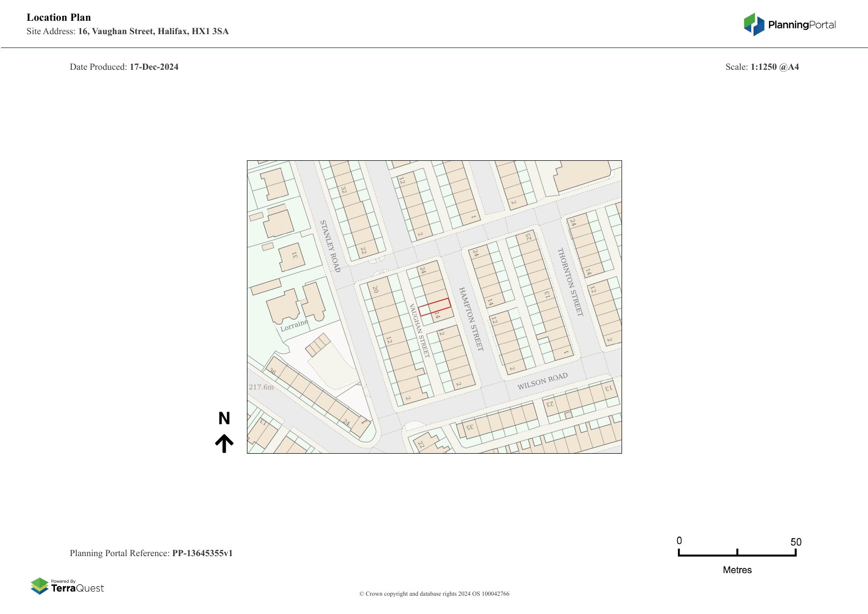The width and height of the screenshot is (868, 614).
Task: Click the WILSON ROAD label
Action: 542,381
